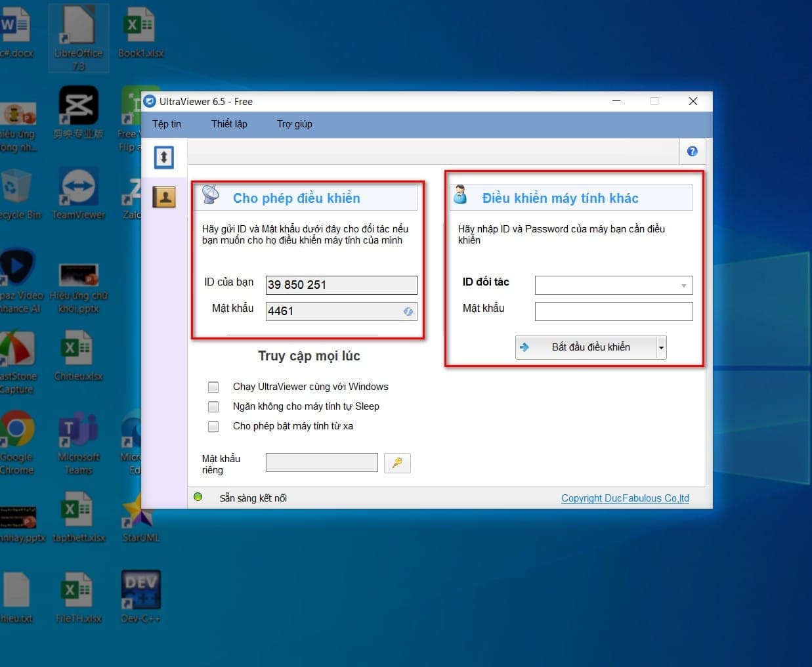Toggle Ngăn không cho máy tính tự Sleep
812x667 pixels.
tap(213, 406)
